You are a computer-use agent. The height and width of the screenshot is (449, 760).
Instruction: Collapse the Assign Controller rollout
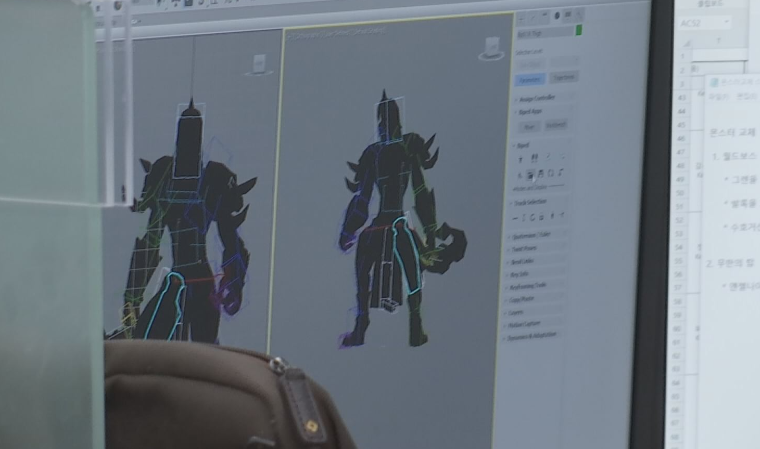pyautogui.click(x=537, y=98)
